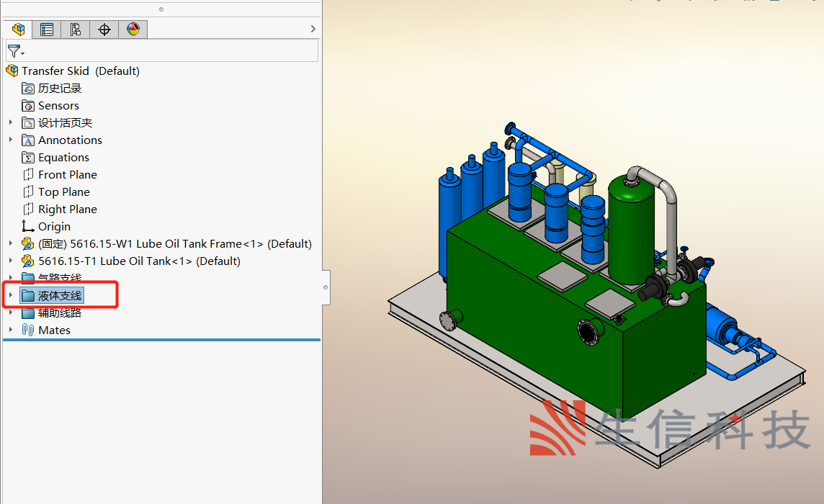Expand the 5616.15-T1 Lube Oil Tank<1> component
Image resolution: width=824 pixels, height=504 pixels.
point(11,261)
